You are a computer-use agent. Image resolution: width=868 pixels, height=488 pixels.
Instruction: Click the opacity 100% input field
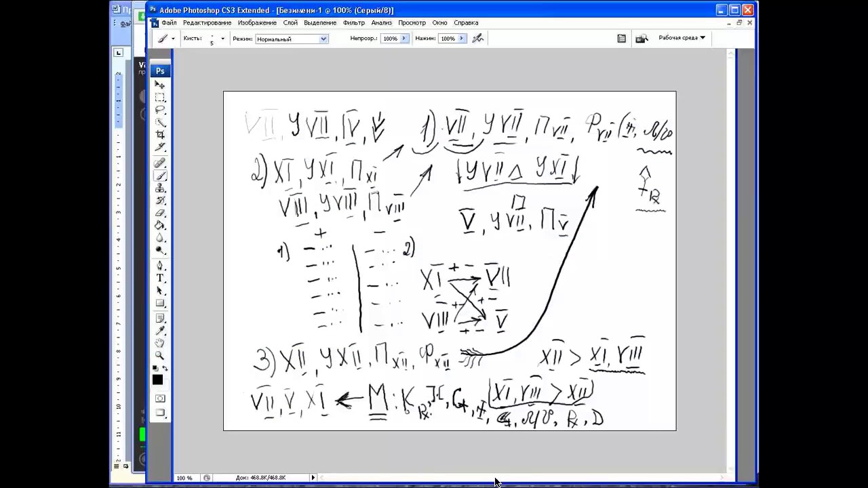point(390,39)
